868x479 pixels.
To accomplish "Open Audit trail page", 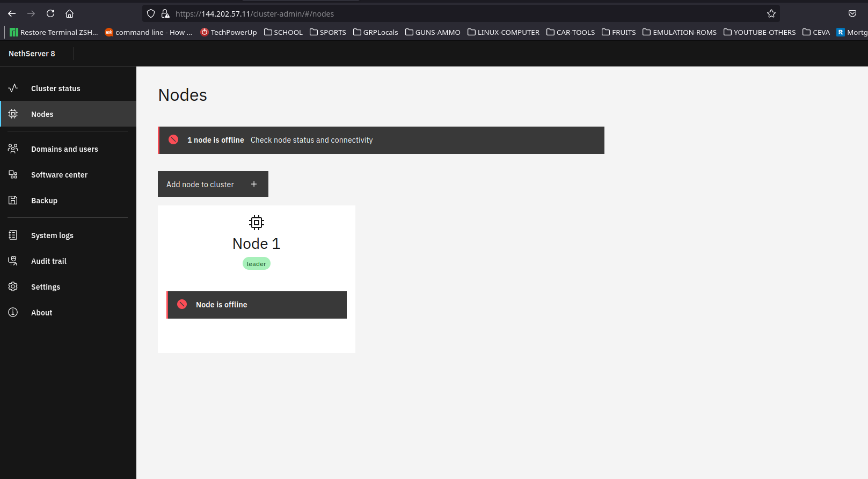I will [x=68, y=261].
